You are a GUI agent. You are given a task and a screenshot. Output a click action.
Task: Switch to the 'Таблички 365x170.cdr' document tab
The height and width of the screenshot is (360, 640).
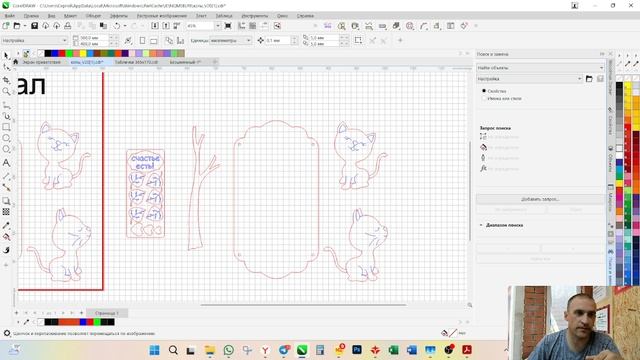point(136,62)
